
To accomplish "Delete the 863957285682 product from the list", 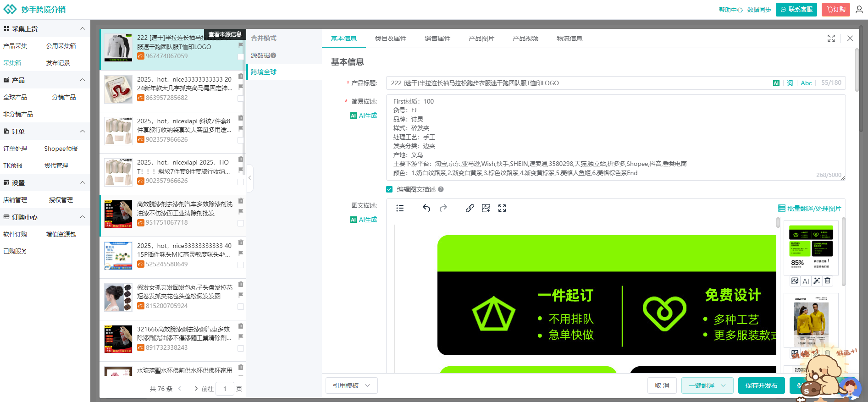I will pos(241,76).
